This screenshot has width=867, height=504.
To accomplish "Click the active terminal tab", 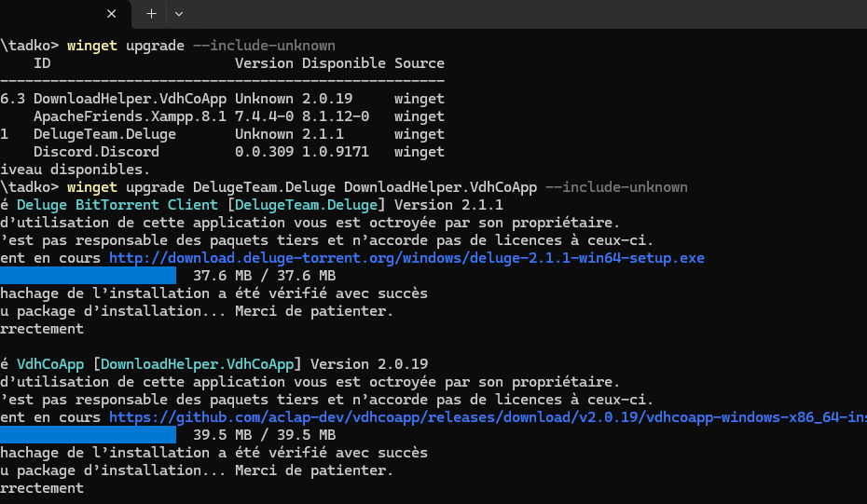I will (56, 14).
